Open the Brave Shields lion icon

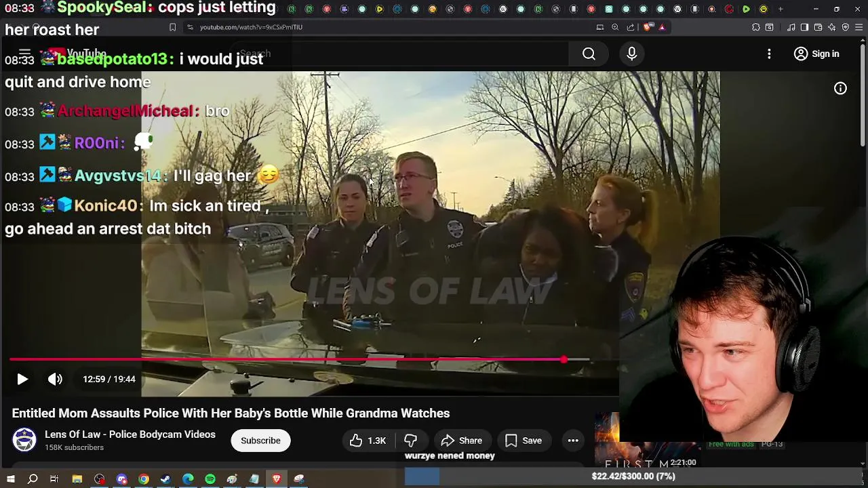648,27
